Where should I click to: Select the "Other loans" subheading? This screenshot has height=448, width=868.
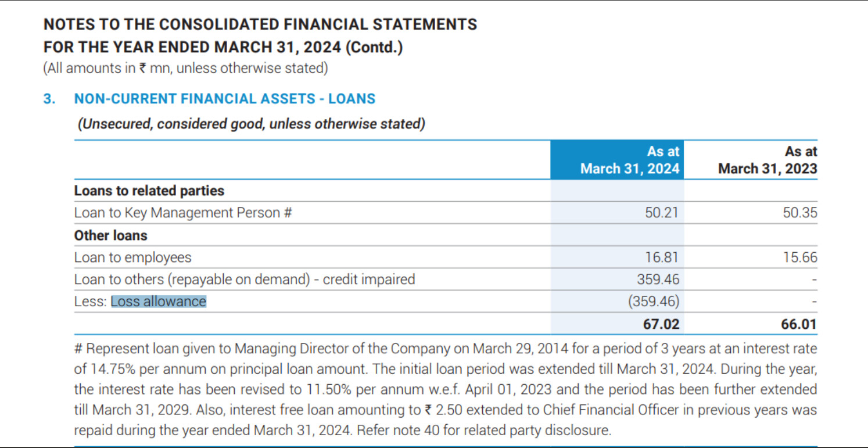tap(110, 235)
